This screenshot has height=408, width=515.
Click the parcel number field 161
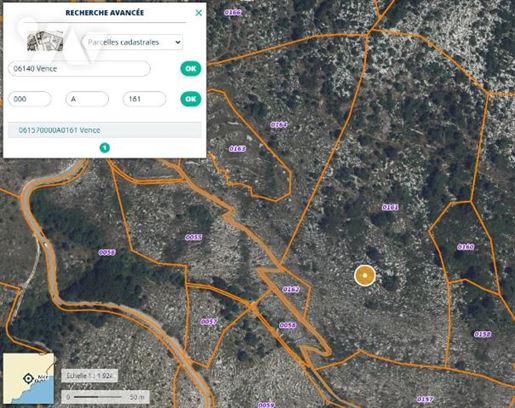[144, 99]
